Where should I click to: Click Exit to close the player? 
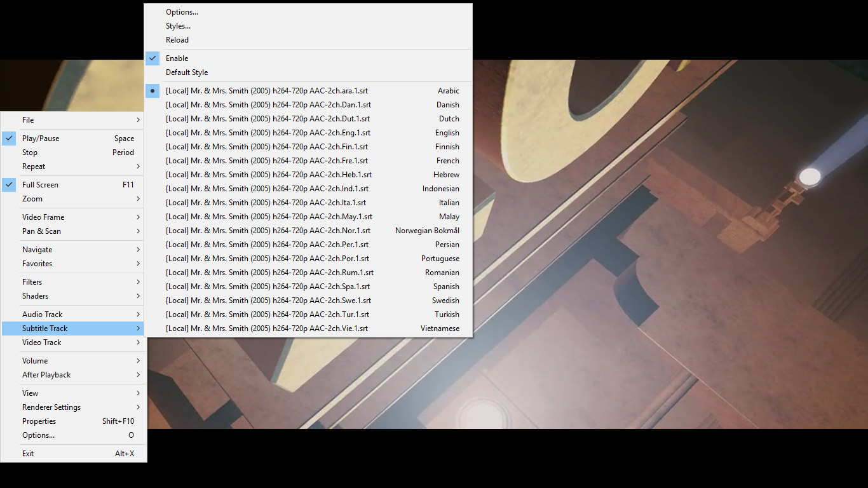[73, 454]
